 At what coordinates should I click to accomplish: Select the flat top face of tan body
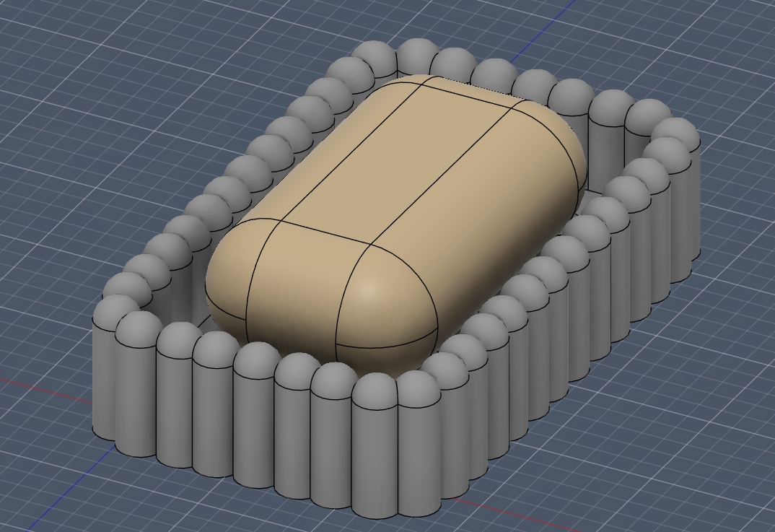coord(395,163)
